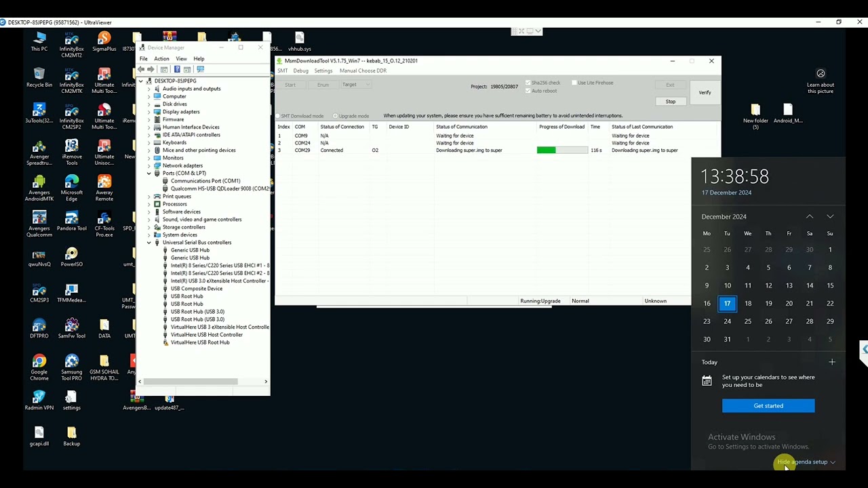
Task: Click the Verify button
Action: (x=705, y=92)
